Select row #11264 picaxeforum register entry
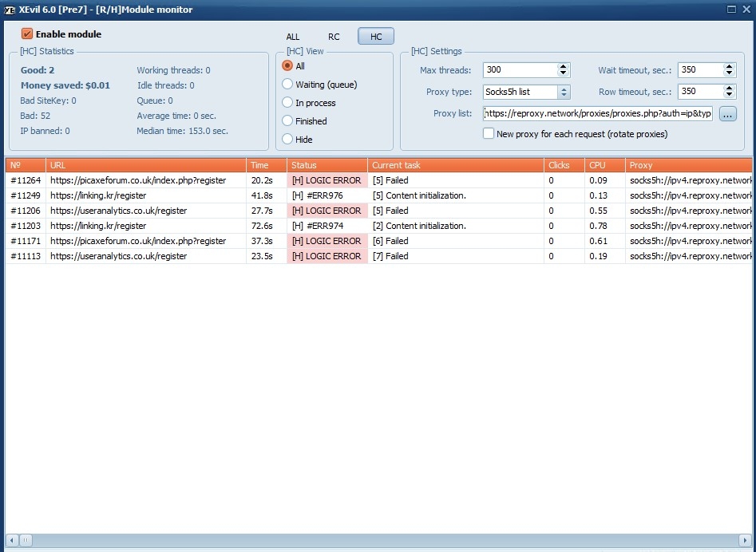This screenshot has width=756, height=552. tap(137, 180)
